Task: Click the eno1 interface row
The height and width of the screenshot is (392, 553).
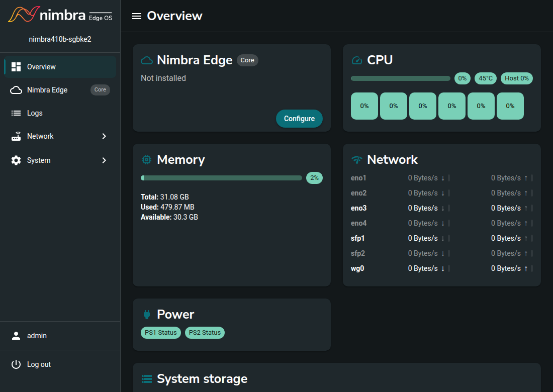Action: tap(441, 178)
